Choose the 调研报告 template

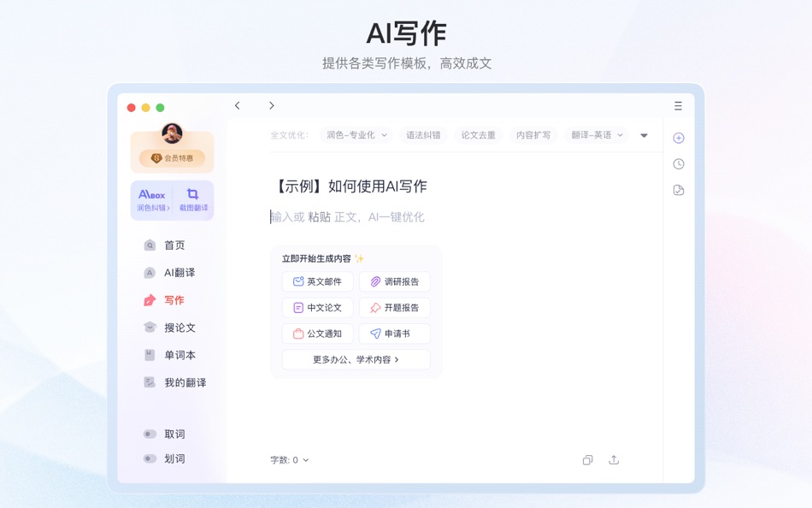point(395,281)
